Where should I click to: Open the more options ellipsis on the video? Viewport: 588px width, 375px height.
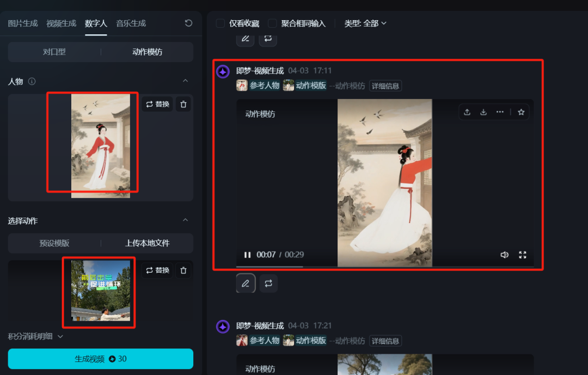[500, 112]
